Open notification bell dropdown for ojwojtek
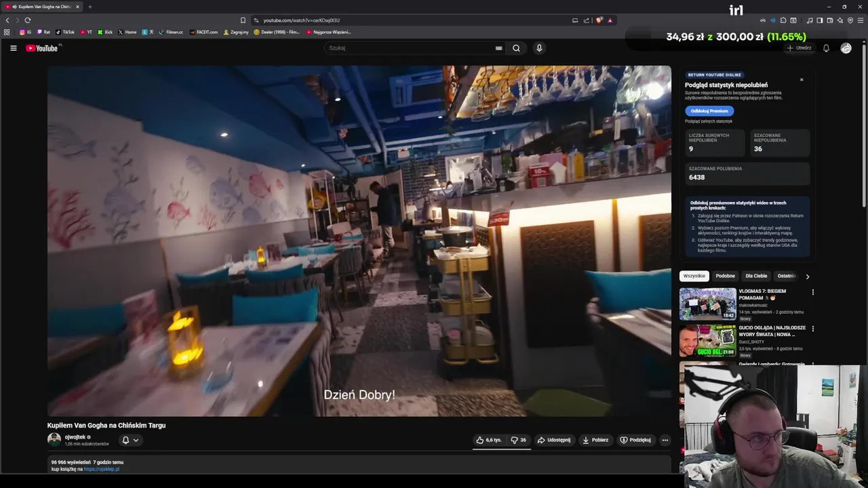 point(130,440)
